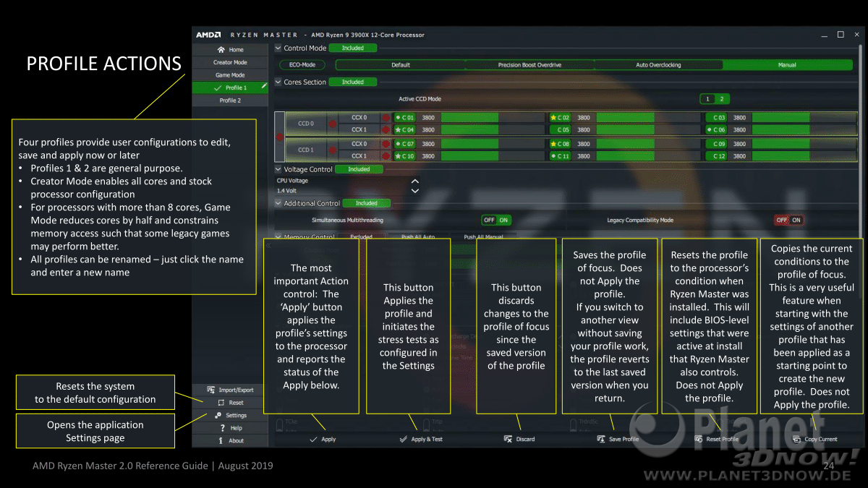Open Game Mode profile
The height and width of the screenshot is (488, 868).
pyautogui.click(x=230, y=75)
